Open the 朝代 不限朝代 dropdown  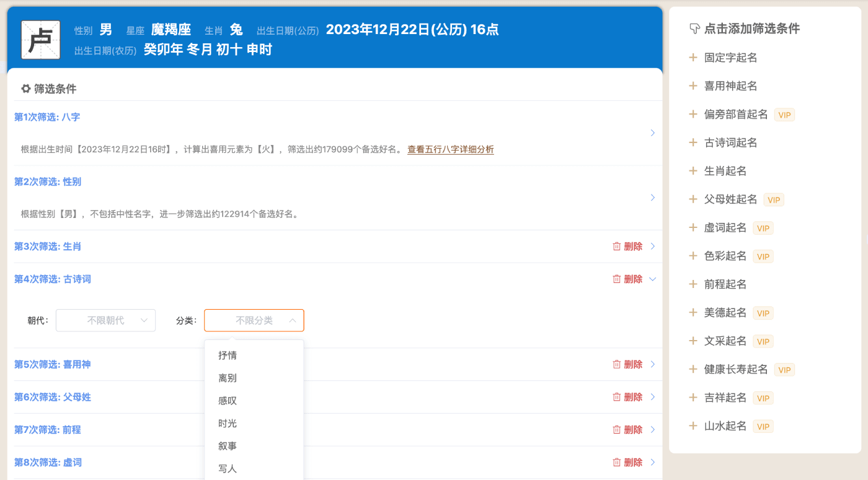(x=105, y=320)
